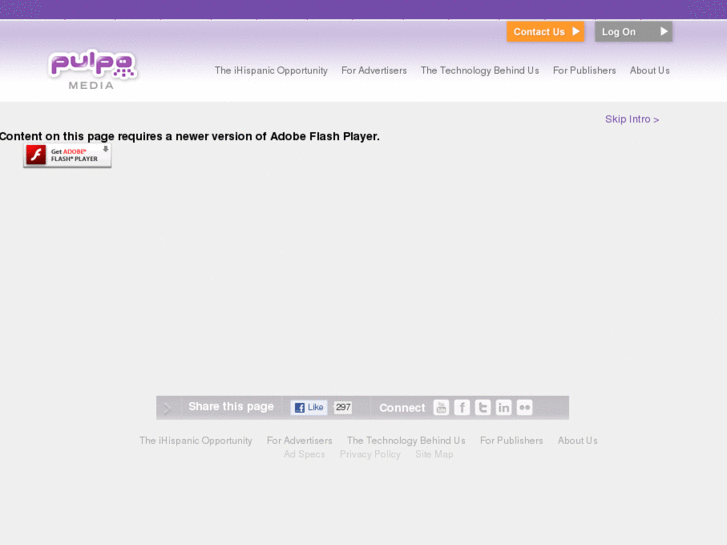Viewport: 727px width, 545px height.
Task: Follow the Skip Intro link
Action: pyautogui.click(x=632, y=119)
